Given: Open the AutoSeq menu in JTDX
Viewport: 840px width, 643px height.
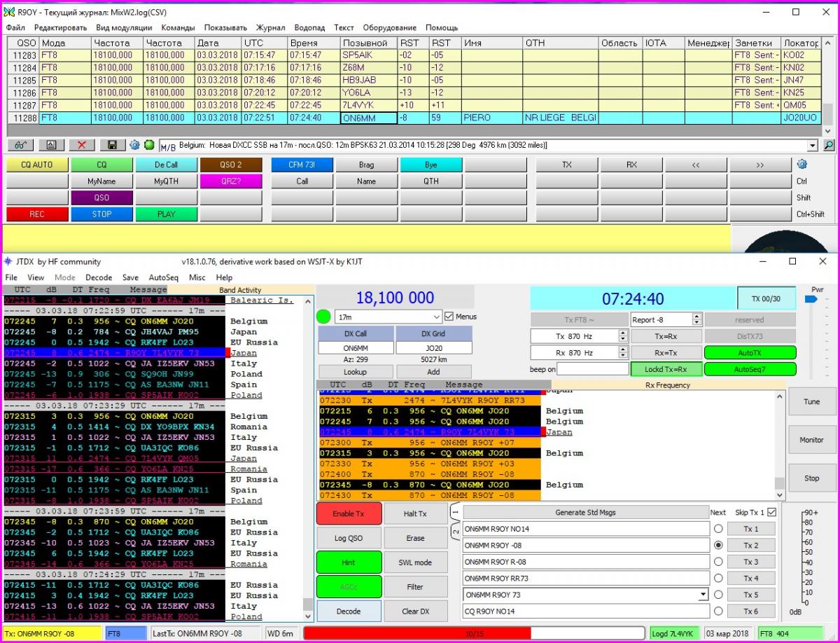Looking at the screenshot, I should click(164, 277).
